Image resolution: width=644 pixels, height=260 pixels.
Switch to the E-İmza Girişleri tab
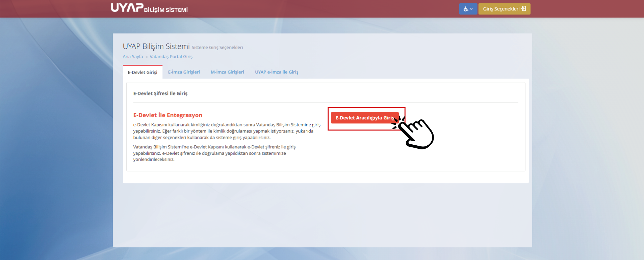pyautogui.click(x=184, y=72)
